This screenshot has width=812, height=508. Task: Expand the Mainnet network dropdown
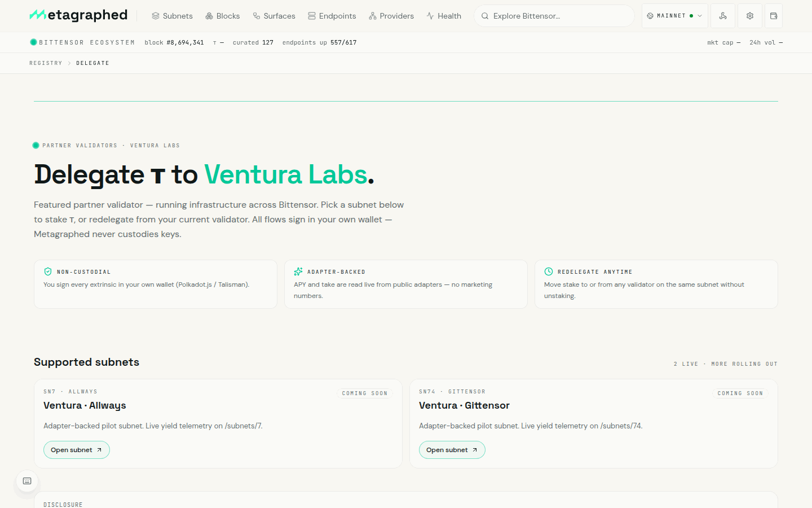(x=674, y=16)
